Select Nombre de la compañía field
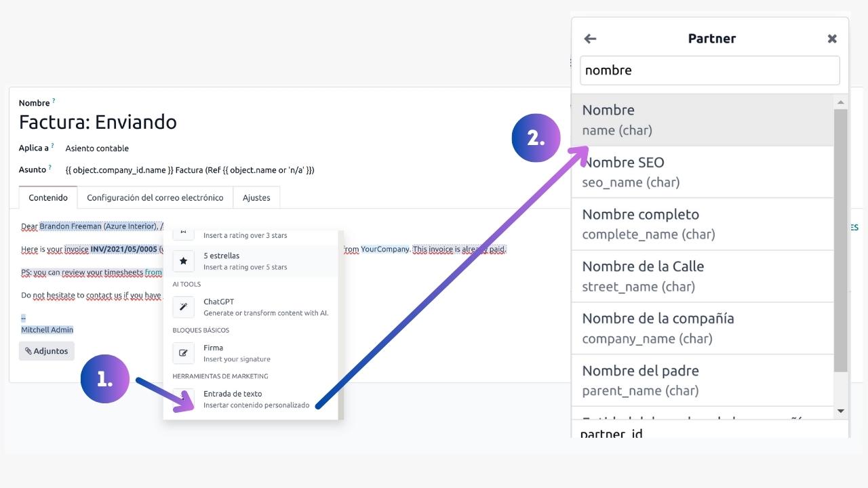 702,328
